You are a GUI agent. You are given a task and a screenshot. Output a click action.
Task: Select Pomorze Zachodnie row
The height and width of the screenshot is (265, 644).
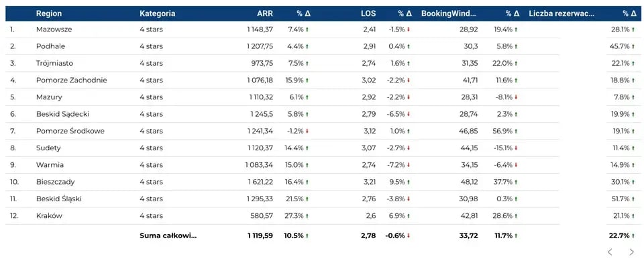323,80
